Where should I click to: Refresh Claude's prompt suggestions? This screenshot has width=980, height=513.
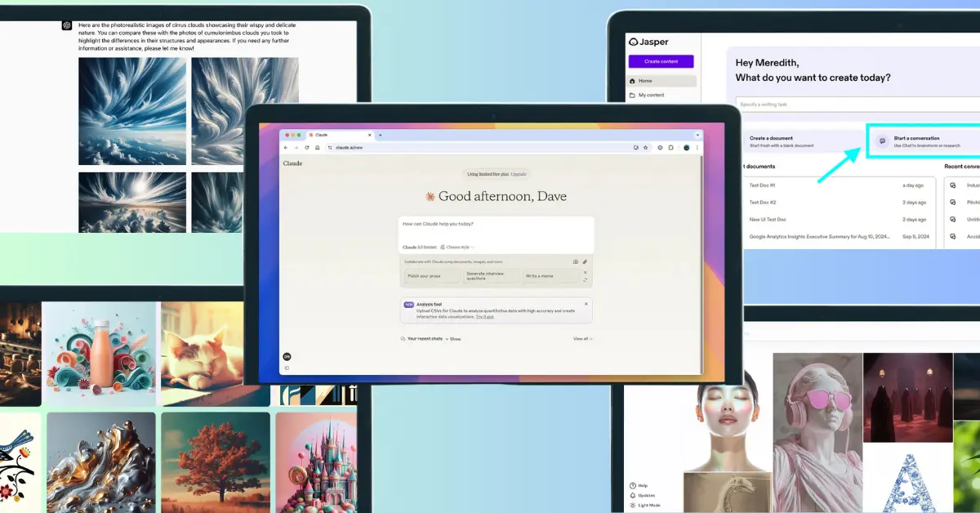point(585,279)
